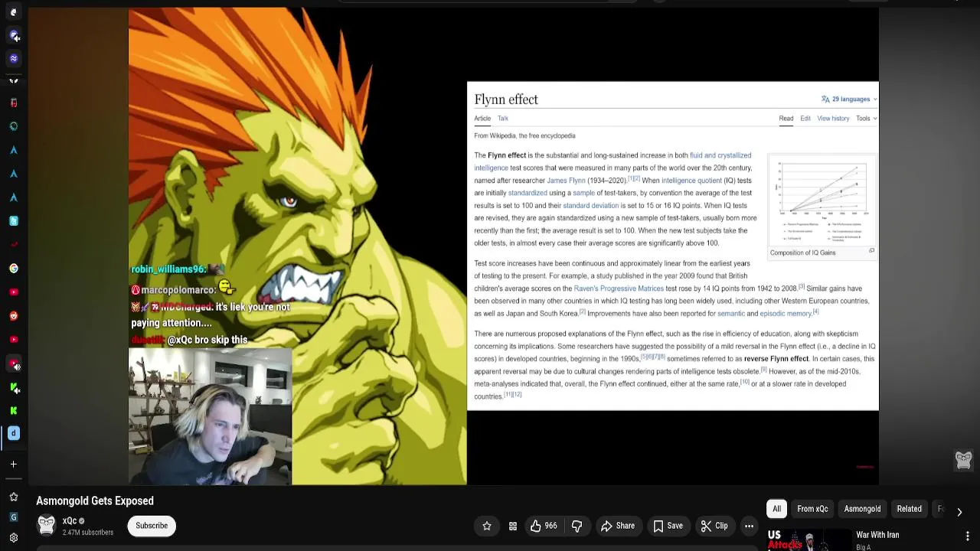The width and height of the screenshot is (980, 551).
Task: Follow the James Flynn link
Action: click(566, 181)
